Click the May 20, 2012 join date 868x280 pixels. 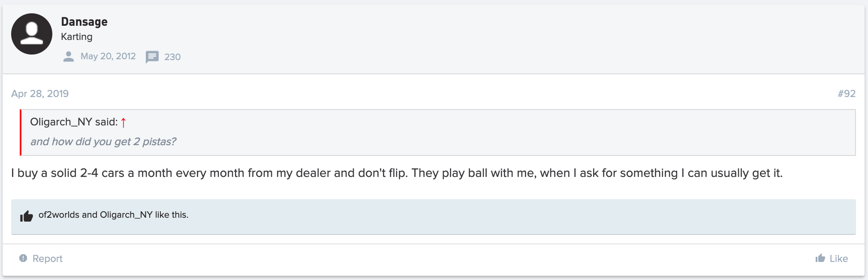point(108,56)
